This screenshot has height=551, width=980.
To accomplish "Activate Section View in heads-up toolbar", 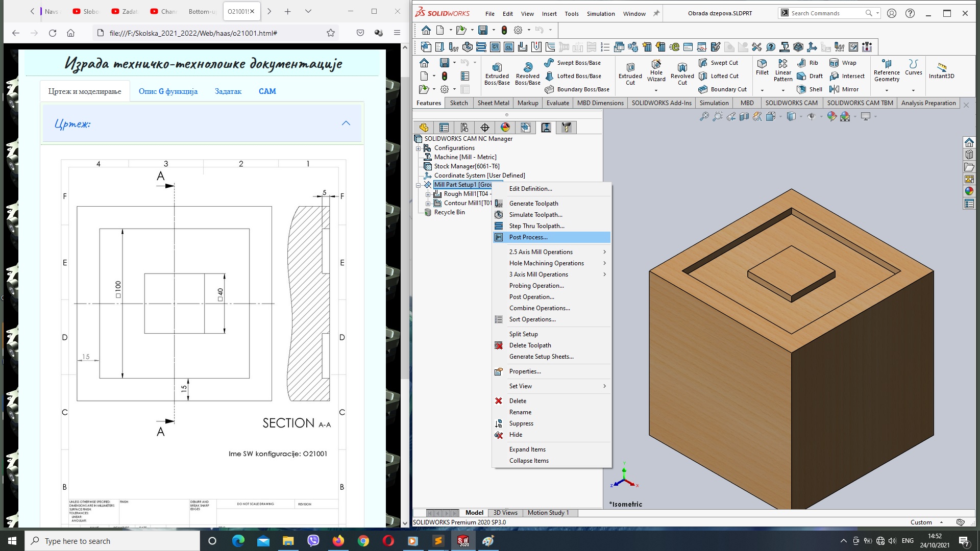I will (744, 116).
